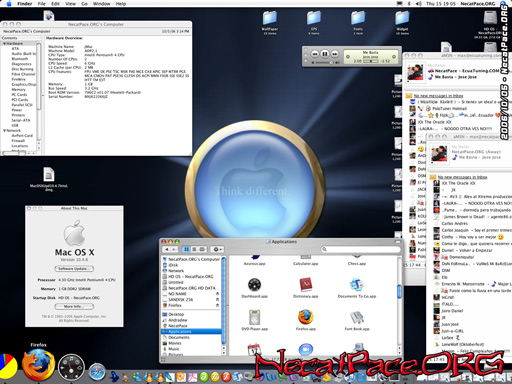Open the File menu
Screen dimensions: 512x384
coord(42,4)
